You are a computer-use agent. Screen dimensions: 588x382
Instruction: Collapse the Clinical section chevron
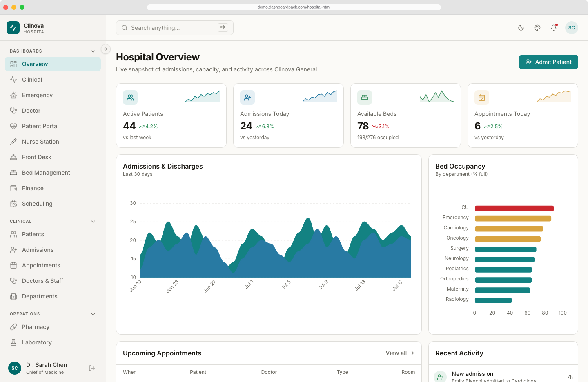93,222
